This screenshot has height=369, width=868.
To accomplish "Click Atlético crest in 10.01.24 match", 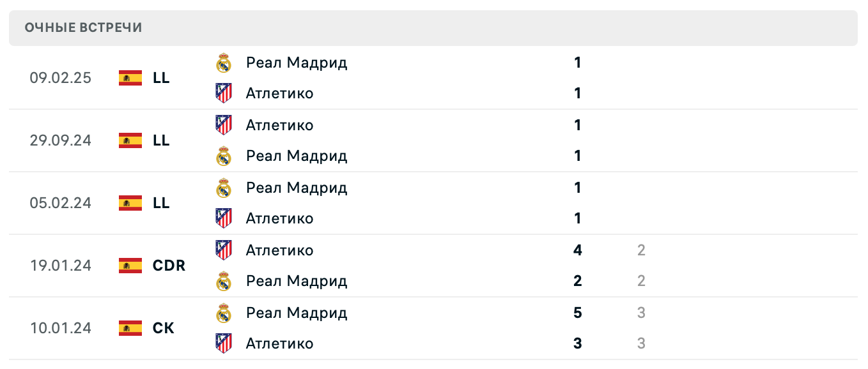I will 223,343.
